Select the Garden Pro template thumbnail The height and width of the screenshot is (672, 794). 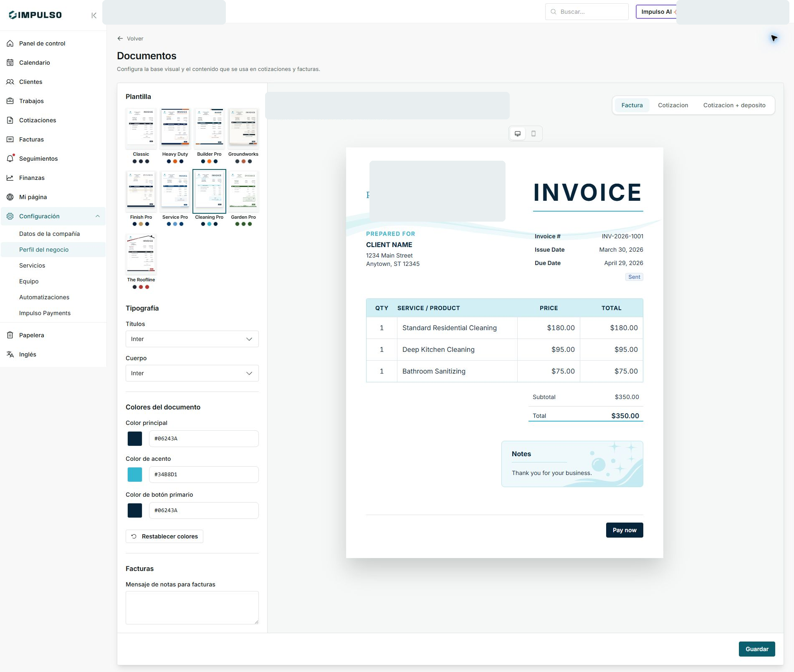[243, 191]
